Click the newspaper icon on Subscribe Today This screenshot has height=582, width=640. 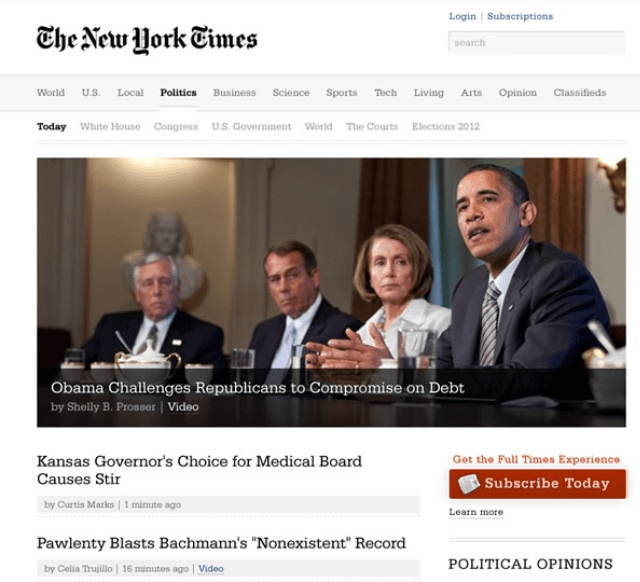click(469, 484)
